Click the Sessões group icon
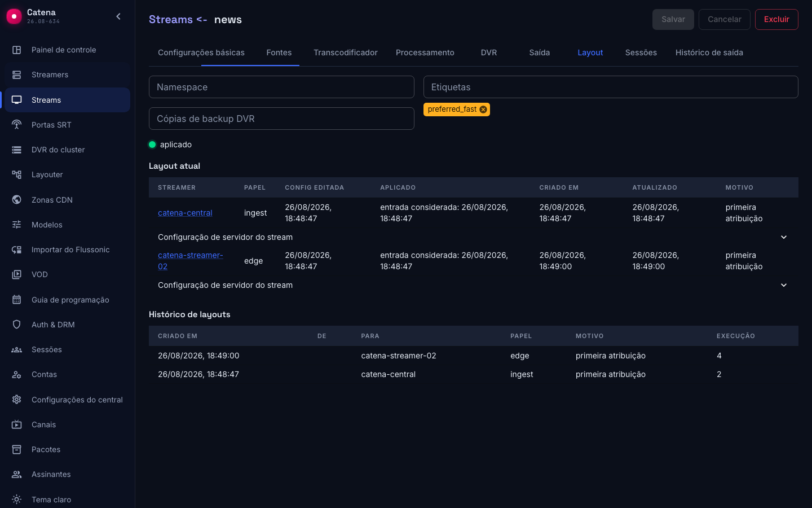812x508 pixels. click(17, 349)
